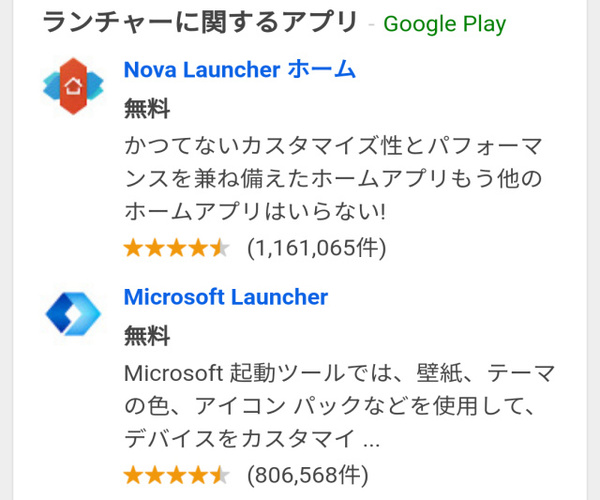This screenshot has width=600, height=500.
Task: Click 無料 price label under Nova Launcher
Action: 147,108
